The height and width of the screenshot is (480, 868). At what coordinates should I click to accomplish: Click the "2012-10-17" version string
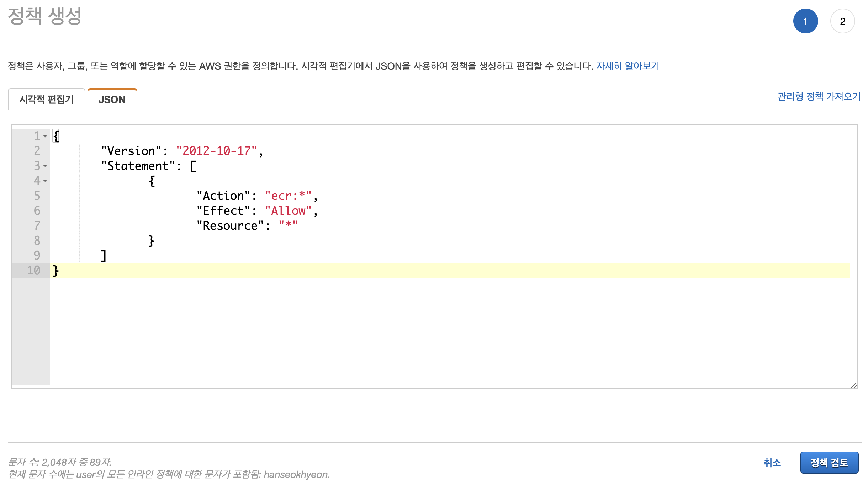tap(216, 151)
